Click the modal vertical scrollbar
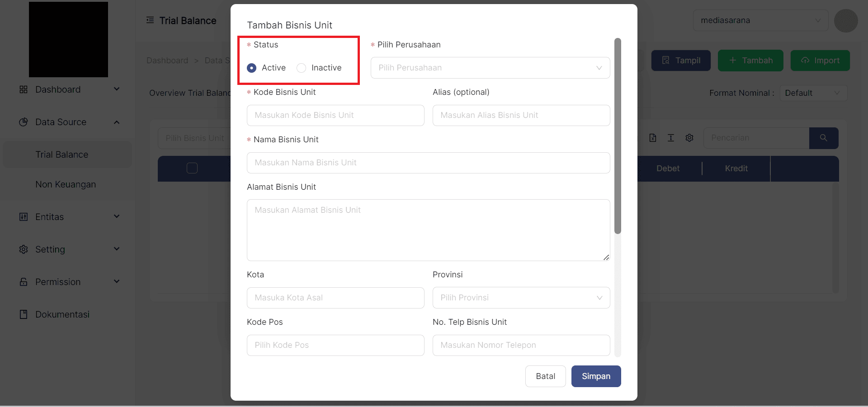This screenshot has width=868, height=407. (618, 136)
